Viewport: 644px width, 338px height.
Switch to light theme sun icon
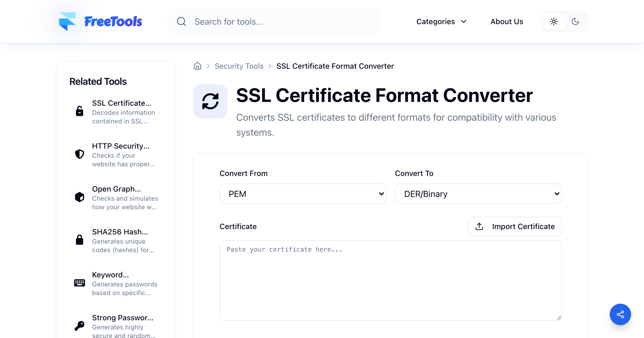[554, 21]
